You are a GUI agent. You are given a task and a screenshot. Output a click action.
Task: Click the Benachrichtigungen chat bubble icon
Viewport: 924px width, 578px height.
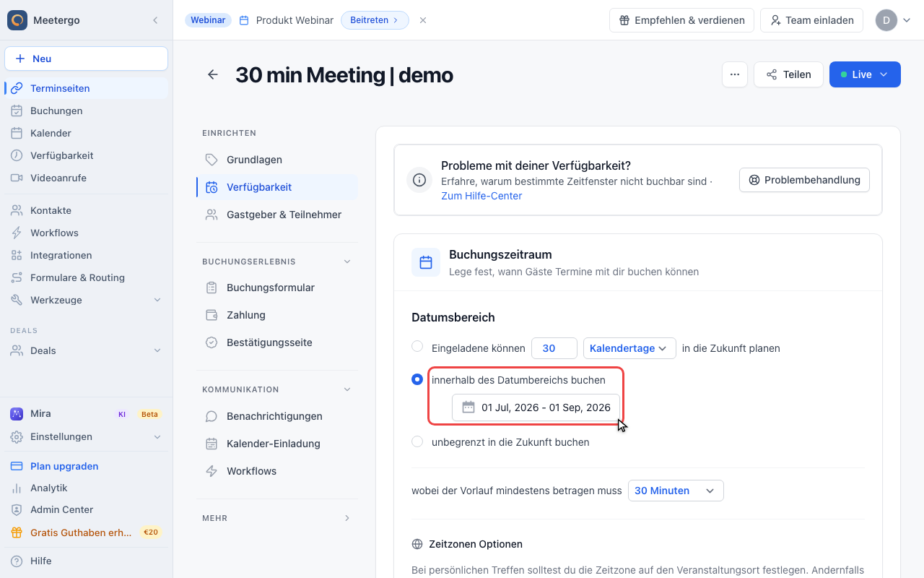point(212,416)
